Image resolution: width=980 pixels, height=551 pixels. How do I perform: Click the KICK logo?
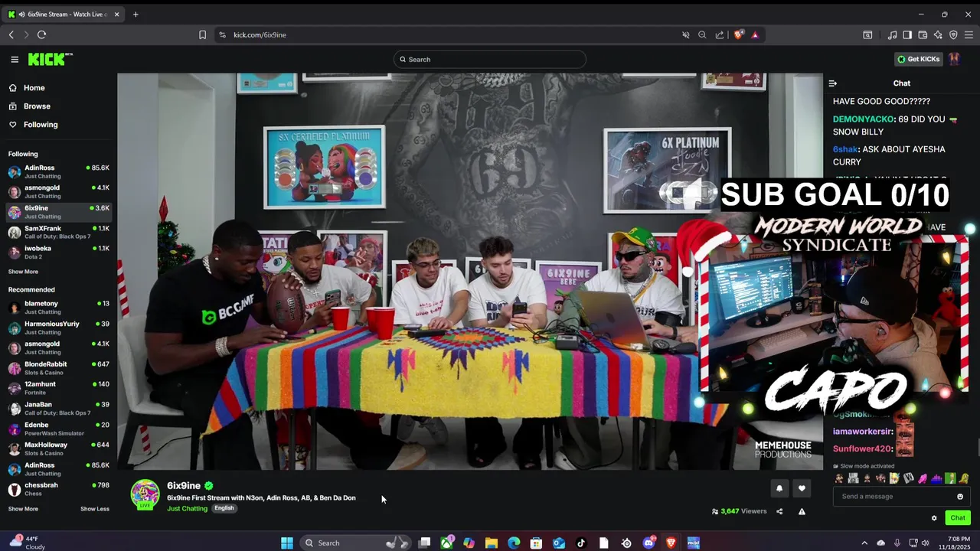pyautogui.click(x=50, y=59)
